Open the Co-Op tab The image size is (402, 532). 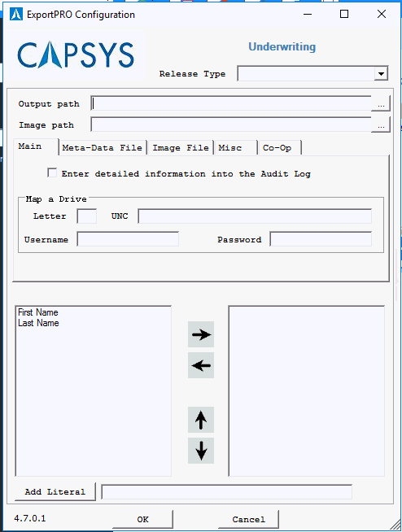(x=279, y=147)
